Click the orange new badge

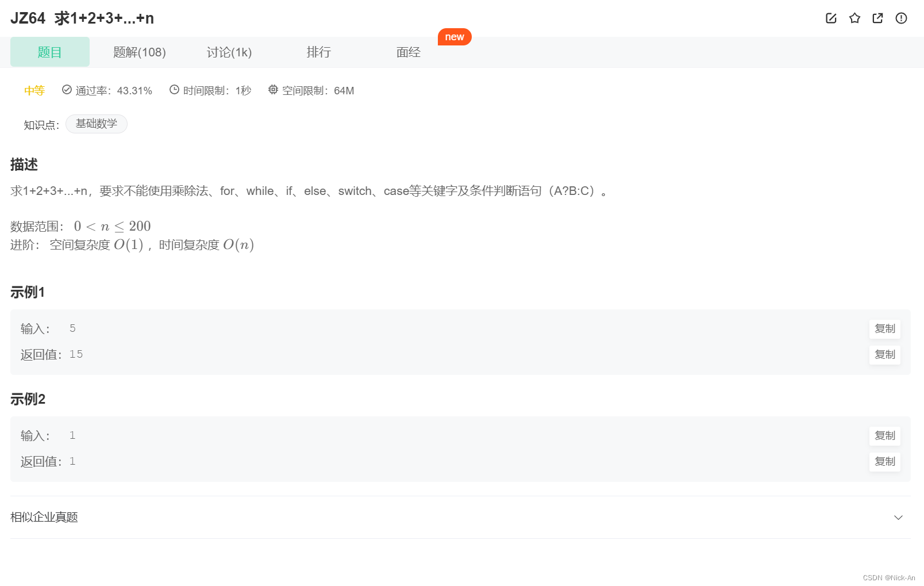click(455, 37)
